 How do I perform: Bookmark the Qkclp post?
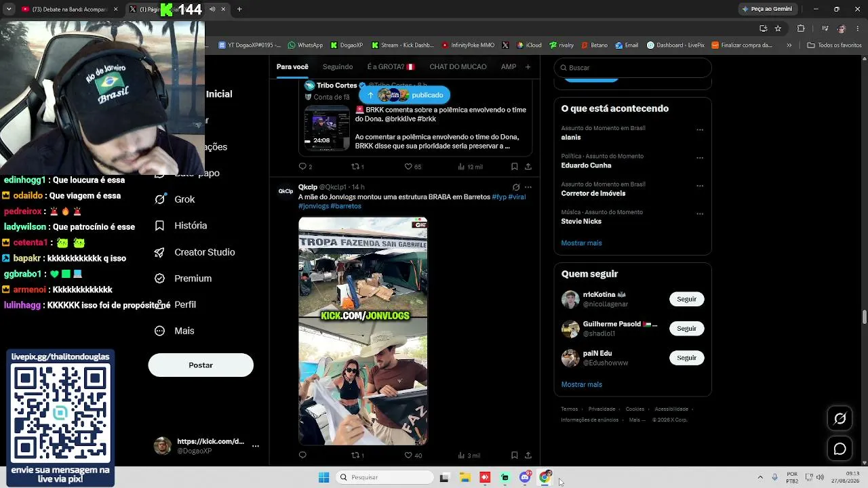(514, 455)
